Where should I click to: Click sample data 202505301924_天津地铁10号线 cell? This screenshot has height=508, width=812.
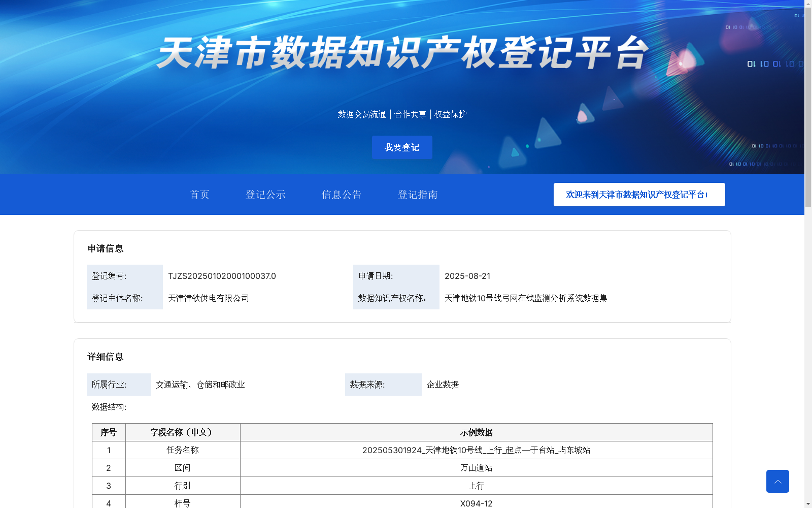point(477,450)
